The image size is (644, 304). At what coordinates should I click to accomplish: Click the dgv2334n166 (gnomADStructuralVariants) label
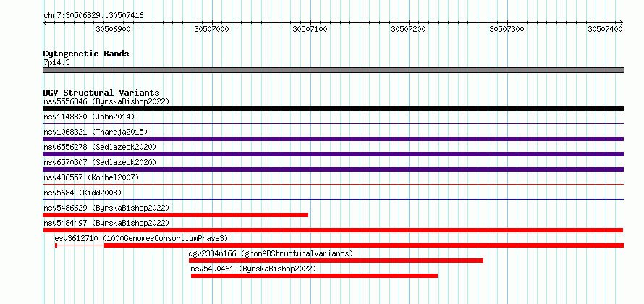tap(271, 253)
